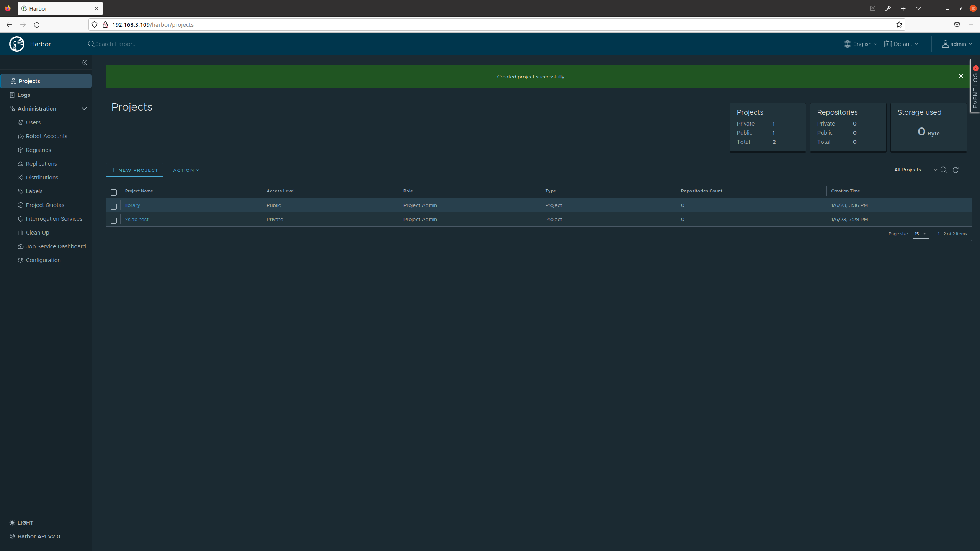Image resolution: width=980 pixels, height=551 pixels.
Task: Go to Robot Accounts page
Action: pyautogui.click(x=46, y=136)
